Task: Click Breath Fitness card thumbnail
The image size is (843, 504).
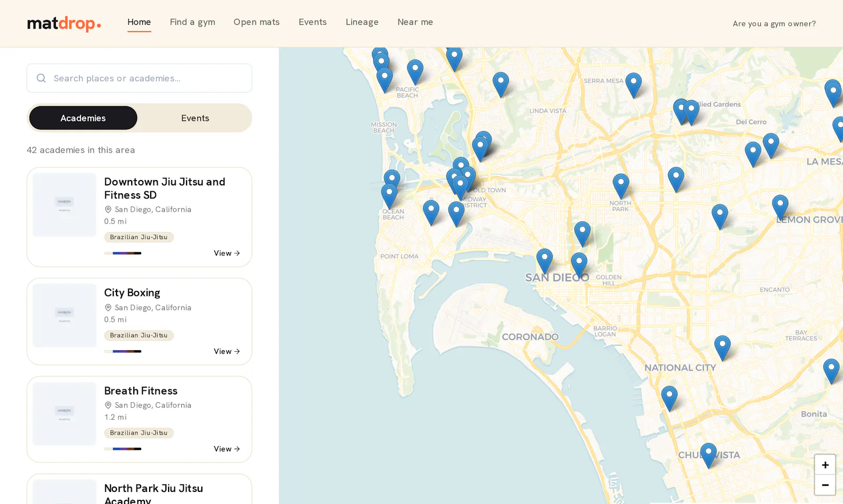Action: pos(64,413)
